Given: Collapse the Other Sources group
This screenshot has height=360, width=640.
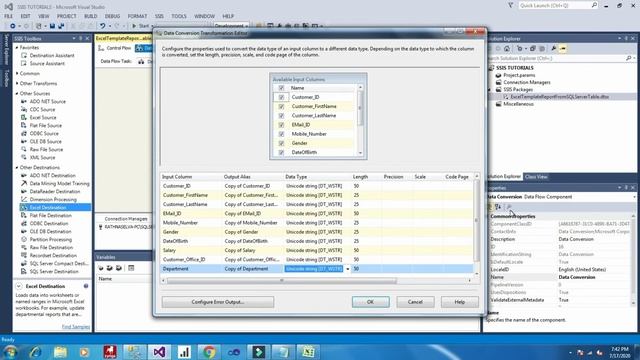Looking at the screenshot, I should pyautogui.click(x=17, y=93).
